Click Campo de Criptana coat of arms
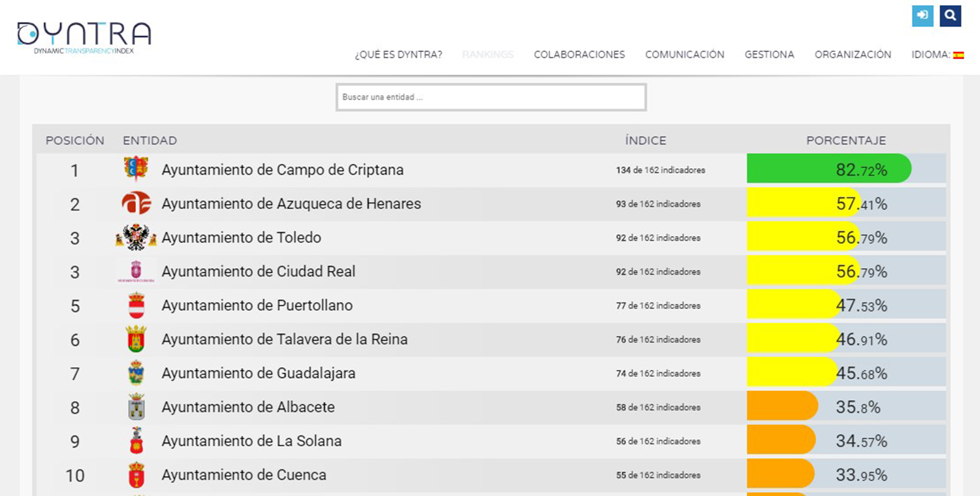 pos(136,169)
